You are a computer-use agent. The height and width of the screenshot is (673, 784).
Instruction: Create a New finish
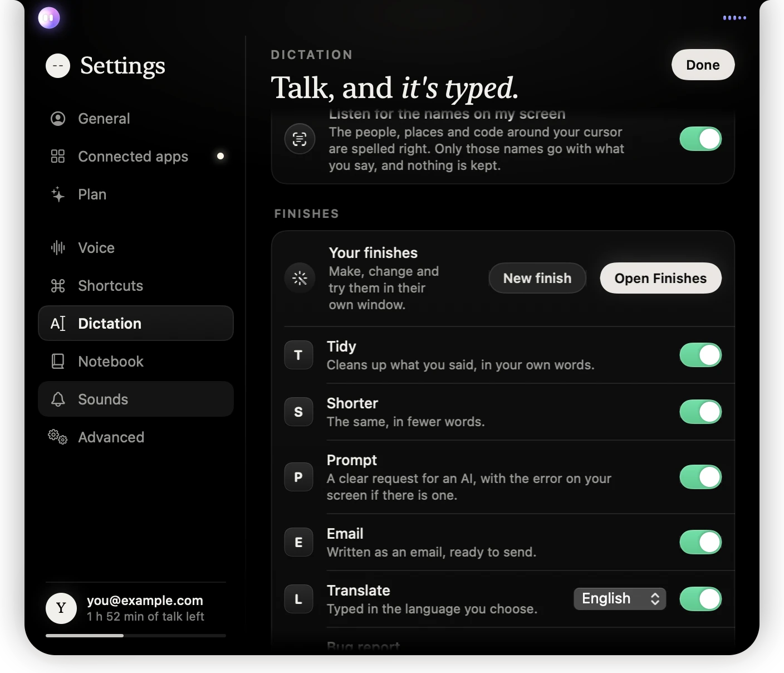(537, 278)
